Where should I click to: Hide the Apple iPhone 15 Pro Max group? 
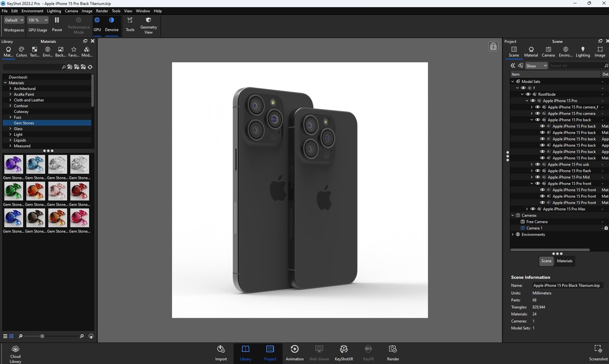click(533, 209)
